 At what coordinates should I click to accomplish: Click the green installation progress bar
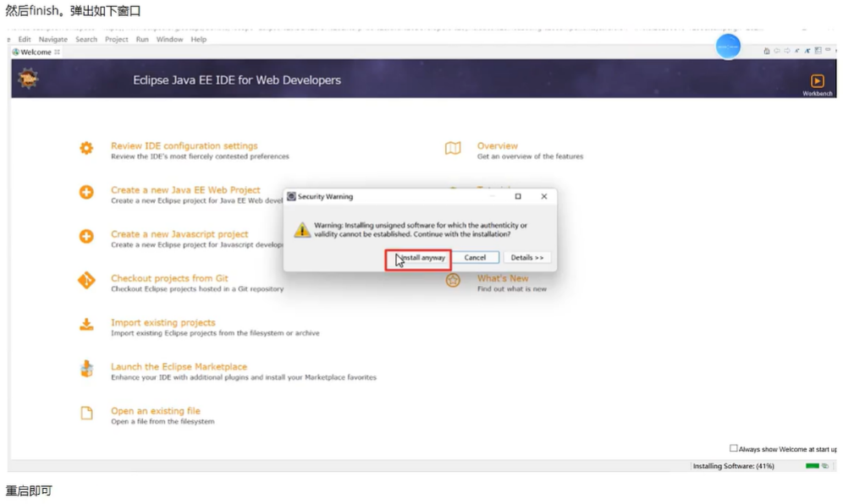coord(813,466)
